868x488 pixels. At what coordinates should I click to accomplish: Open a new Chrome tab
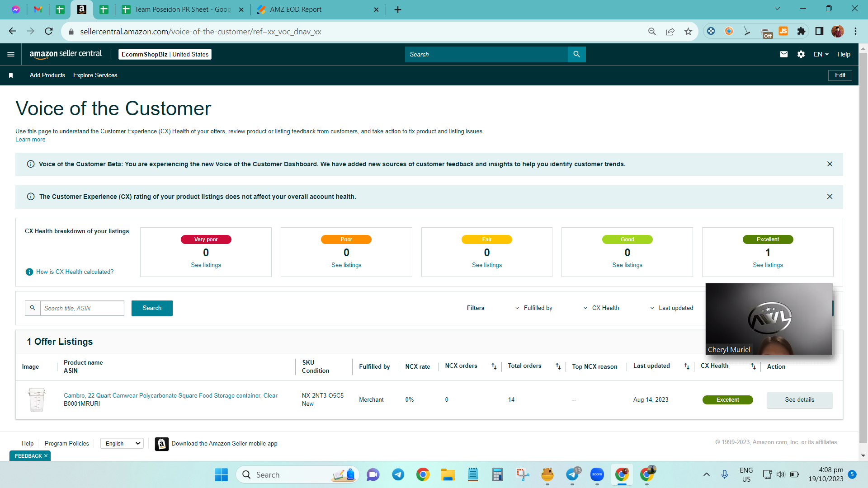398,9
